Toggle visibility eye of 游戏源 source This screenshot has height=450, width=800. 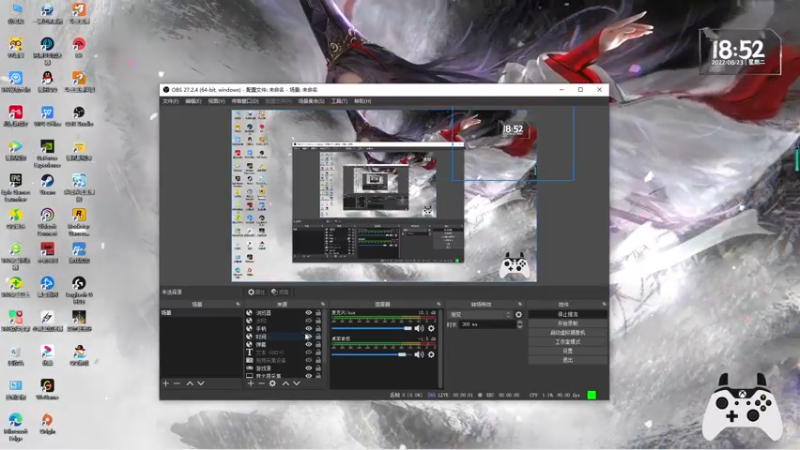[309, 368]
